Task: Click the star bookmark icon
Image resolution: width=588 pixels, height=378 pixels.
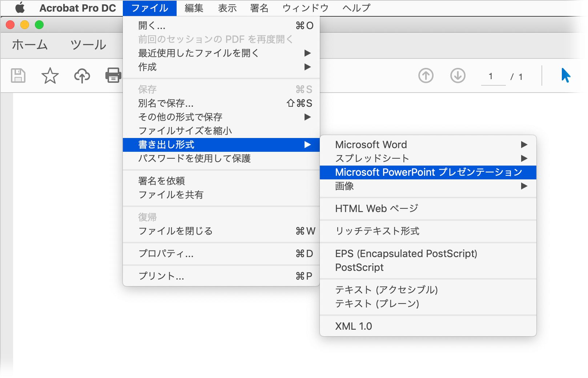Action: point(50,76)
